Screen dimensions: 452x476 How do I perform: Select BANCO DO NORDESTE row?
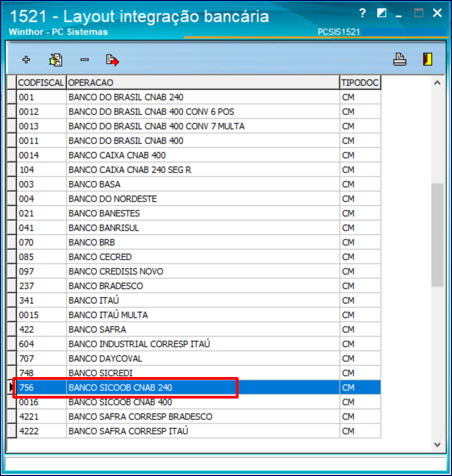199,199
